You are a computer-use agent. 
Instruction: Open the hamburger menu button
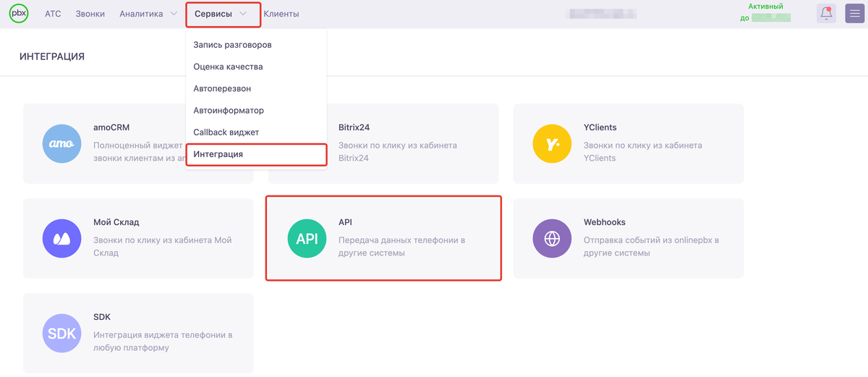855,13
